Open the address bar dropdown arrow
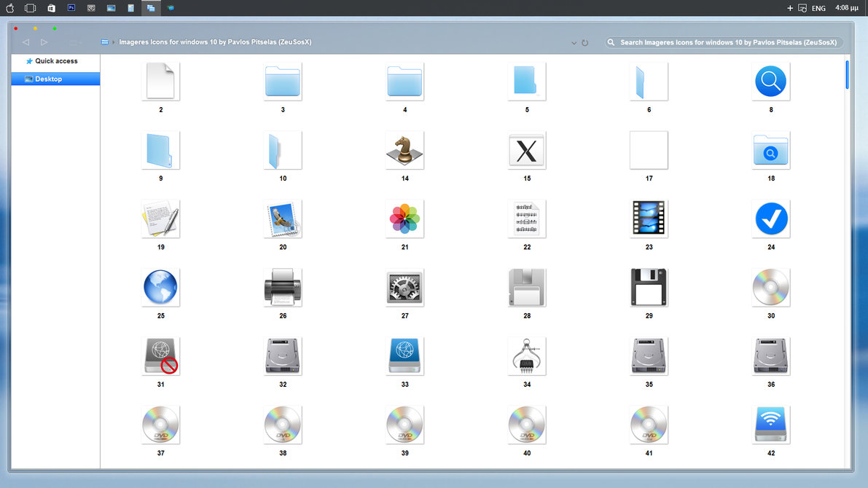 pyautogui.click(x=574, y=42)
